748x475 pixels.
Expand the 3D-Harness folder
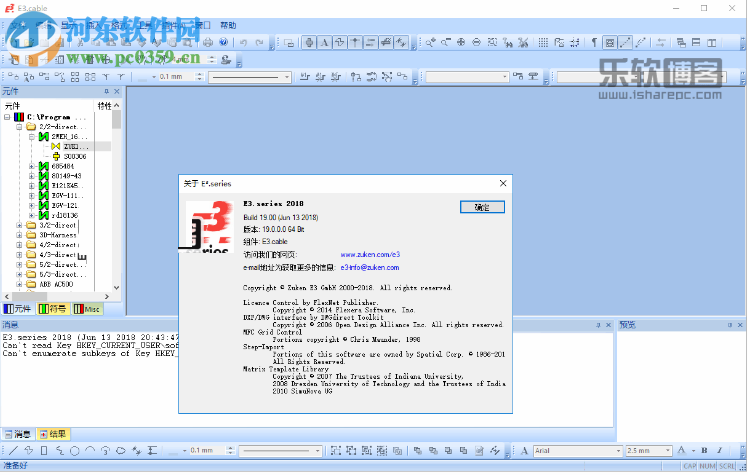pos(19,235)
